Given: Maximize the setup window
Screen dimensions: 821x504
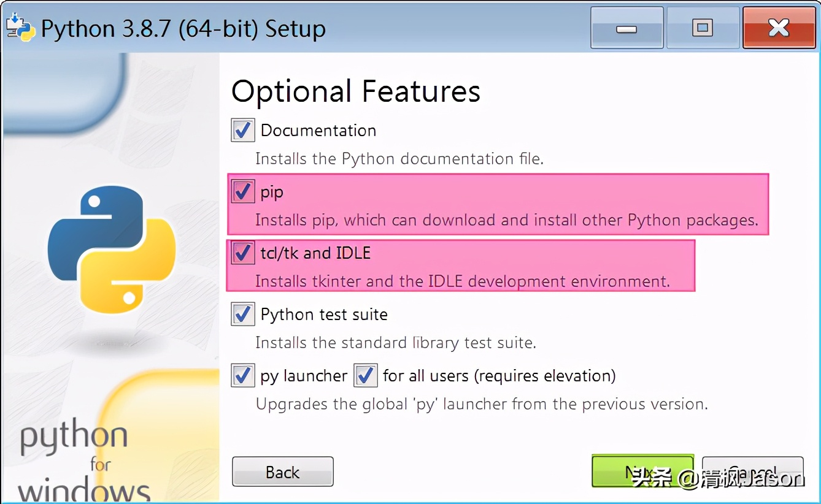Looking at the screenshot, I should click(703, 27).
